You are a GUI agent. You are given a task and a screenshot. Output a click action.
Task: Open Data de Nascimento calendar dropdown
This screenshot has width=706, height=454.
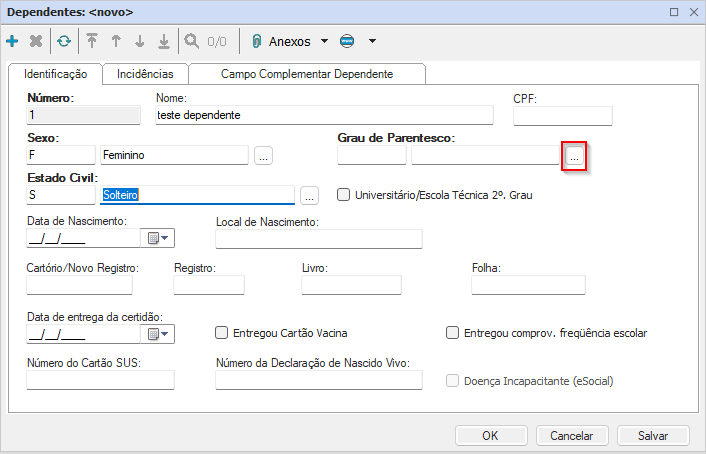(160, 238)
